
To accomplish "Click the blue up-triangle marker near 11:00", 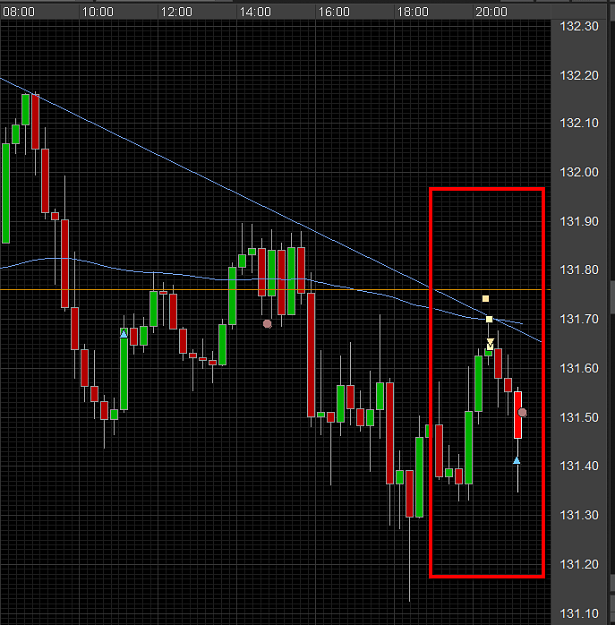I will pyautogui.click(x=124, y=334).
